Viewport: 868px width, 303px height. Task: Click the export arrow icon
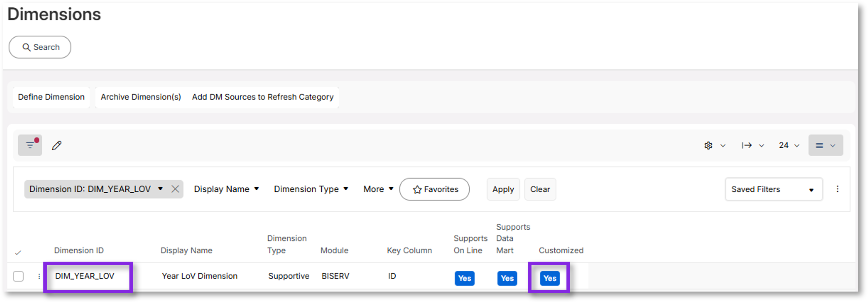pos(747,146)
